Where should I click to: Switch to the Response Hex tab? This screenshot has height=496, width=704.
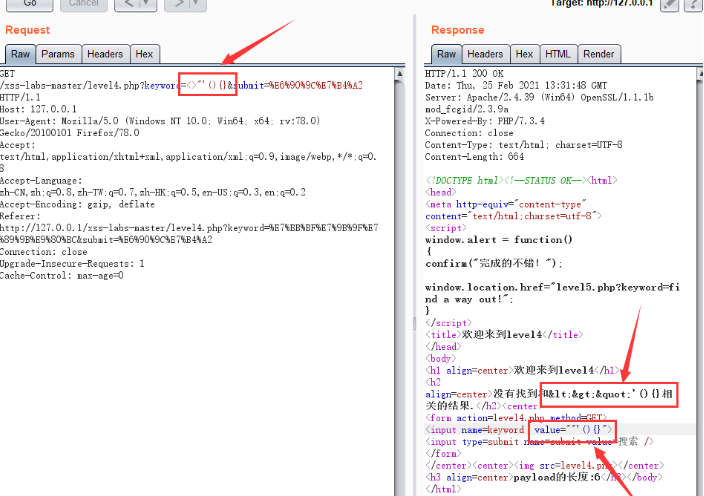point(524,54)
